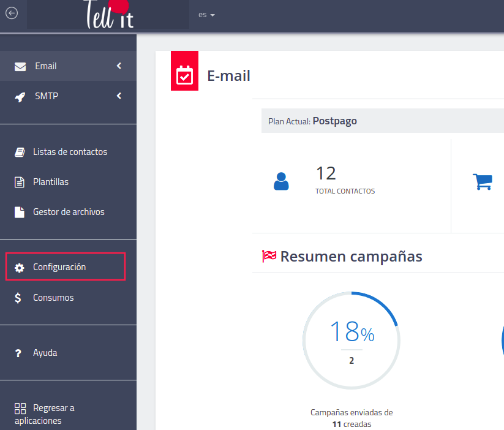Click the blue shopping cart icon
The image size is (504, 430).
(483, 182)
